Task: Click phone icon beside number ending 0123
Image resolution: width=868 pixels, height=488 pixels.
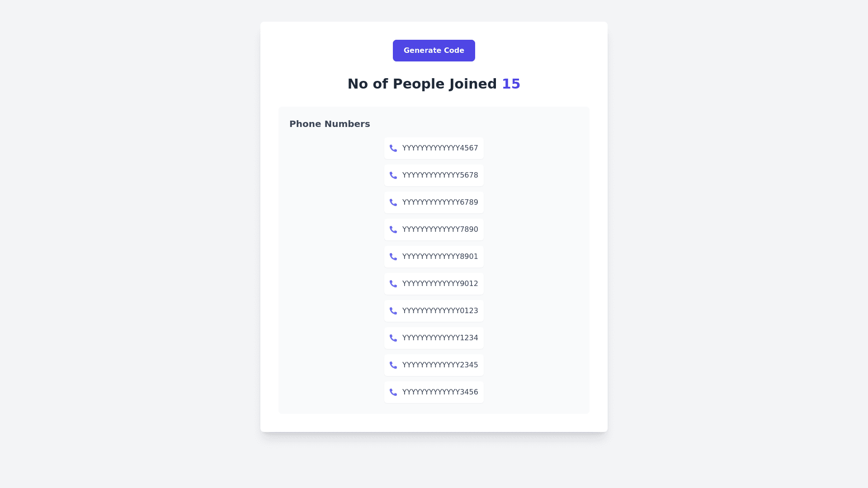Action: pos(393,311)
